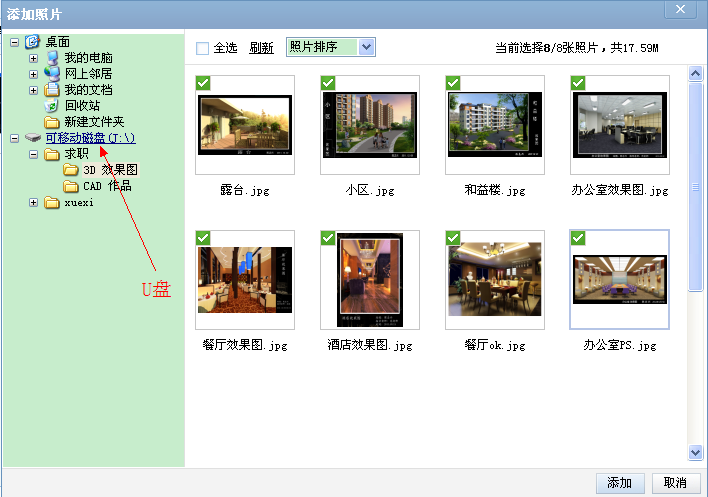Click the scroll down arrow of photo list
Screen dimensions: 708x497
click(696, 453)
